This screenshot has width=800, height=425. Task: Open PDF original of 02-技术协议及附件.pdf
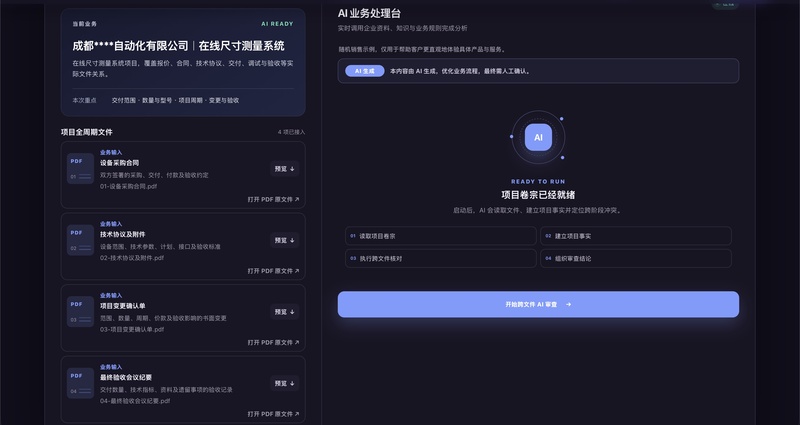click(x=273, y=271)
